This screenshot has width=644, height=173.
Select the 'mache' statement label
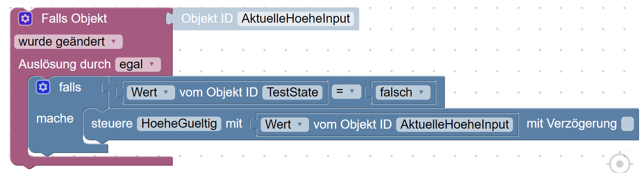[x=55, y=118]
